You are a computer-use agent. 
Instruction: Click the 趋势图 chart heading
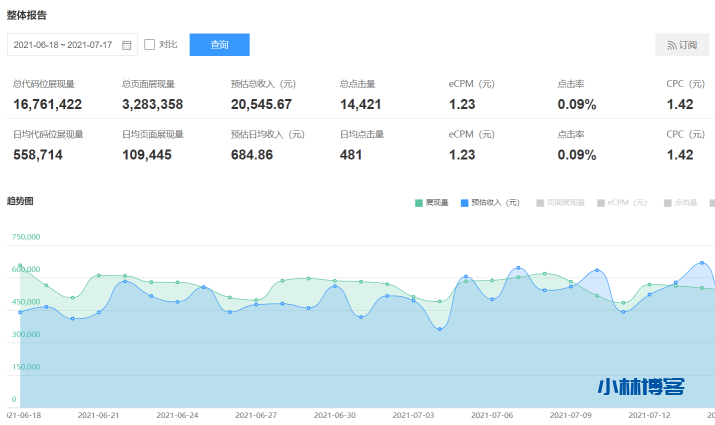(20, 201)
